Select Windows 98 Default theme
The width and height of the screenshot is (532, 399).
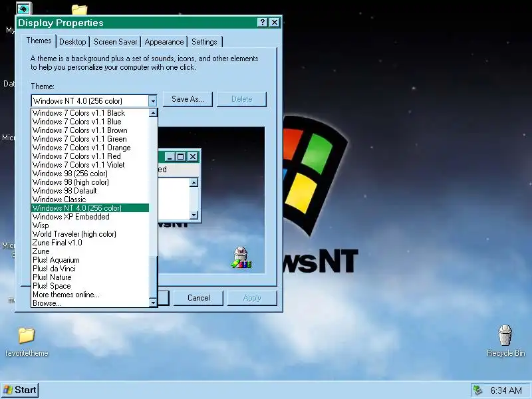click(x=90, y=191)
